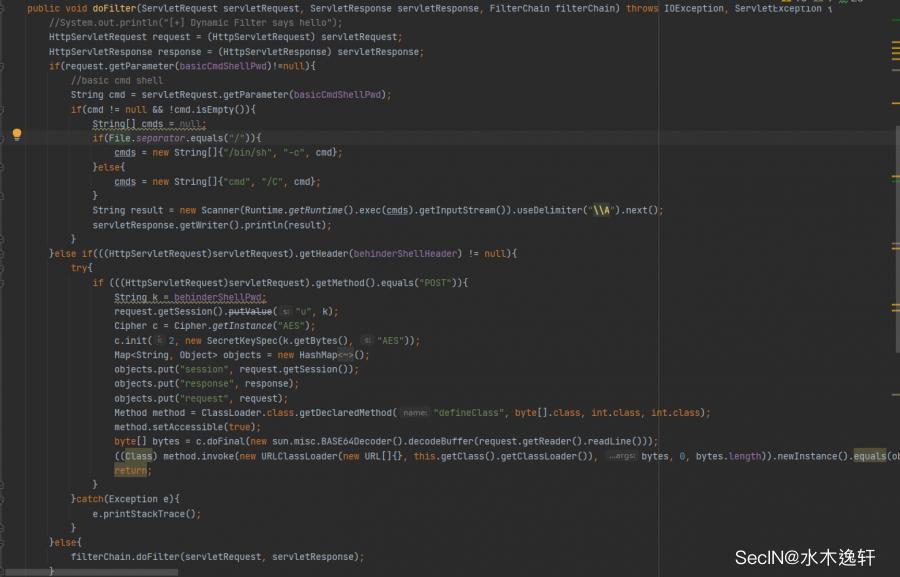Click the try keyword
900x577 pixels.
coord(79,268)
